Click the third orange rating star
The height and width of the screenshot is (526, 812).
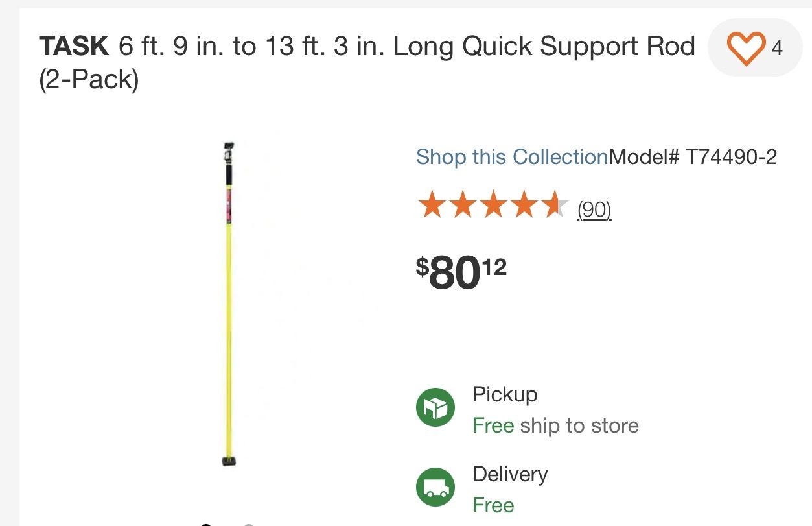point(493,206)
